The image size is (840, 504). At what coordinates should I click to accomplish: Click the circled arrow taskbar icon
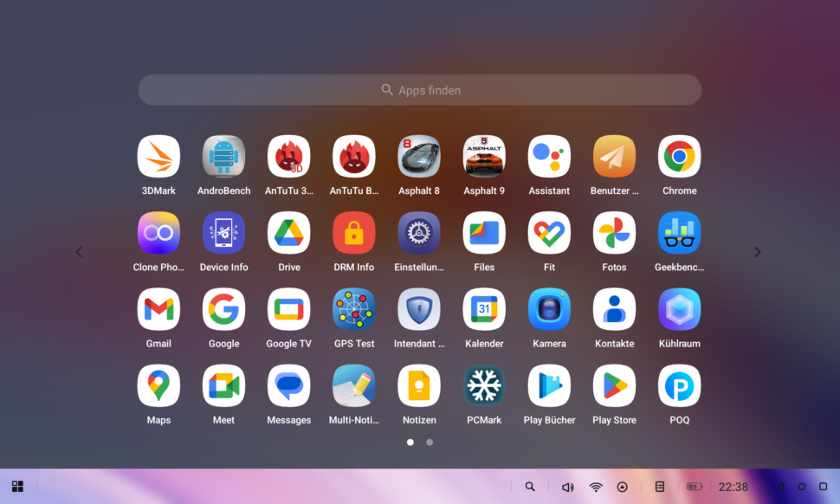click(622, 487)
